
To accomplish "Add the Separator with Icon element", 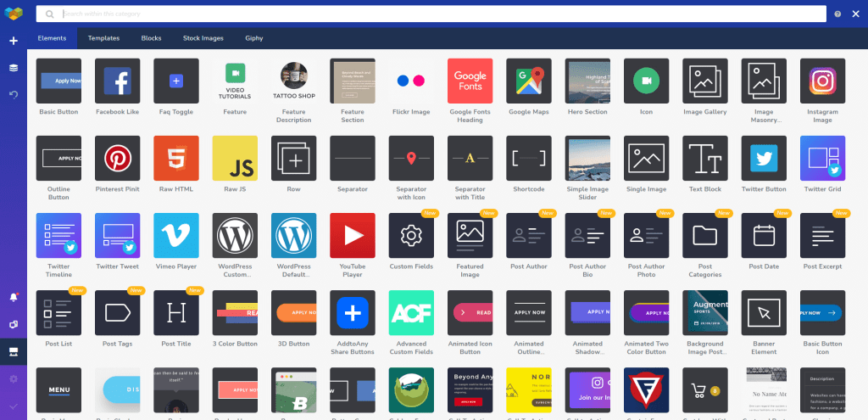I will click(411, 159).
